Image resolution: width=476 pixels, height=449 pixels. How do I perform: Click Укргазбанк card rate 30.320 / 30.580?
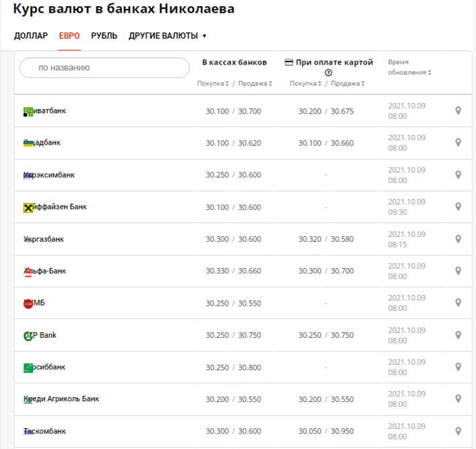click(326, 239)
